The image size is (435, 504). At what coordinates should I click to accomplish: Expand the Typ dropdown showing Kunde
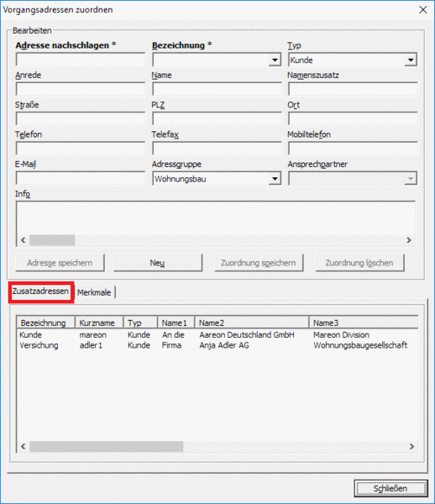(x=411, y=60)
